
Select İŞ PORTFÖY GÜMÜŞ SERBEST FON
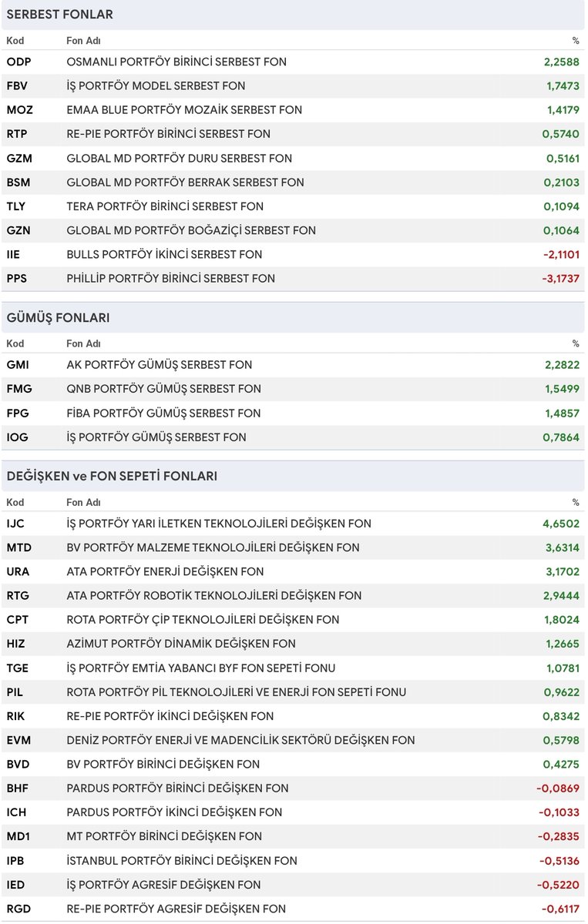pos(156,437)
